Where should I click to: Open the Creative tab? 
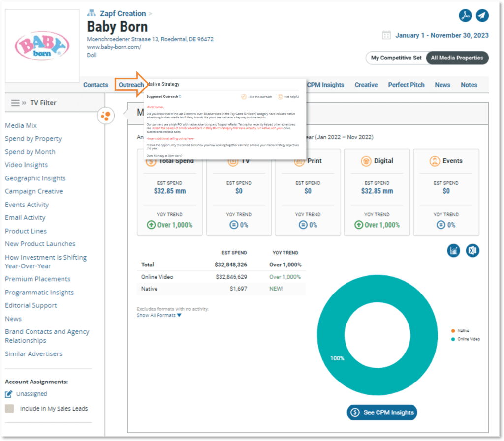click(x=366, y=85)
